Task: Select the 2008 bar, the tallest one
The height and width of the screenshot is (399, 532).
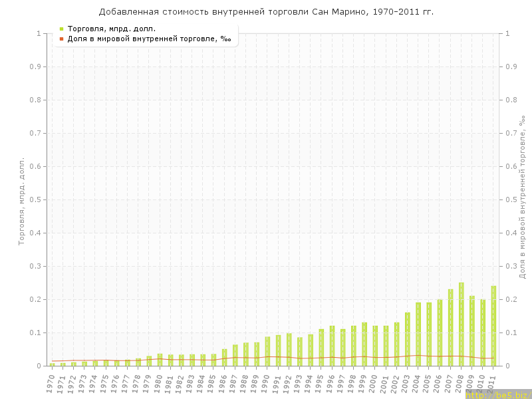Action: coord(461,325)
